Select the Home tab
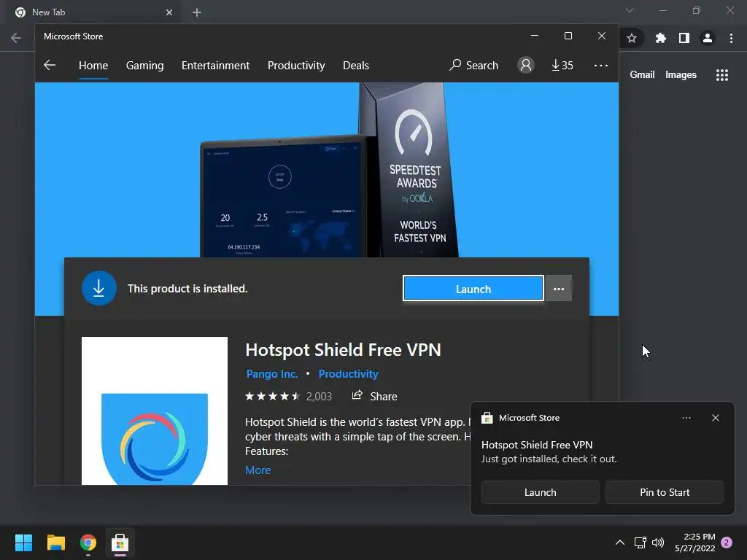This screenshot has height=560, width=747. click(x=93, y=65)
